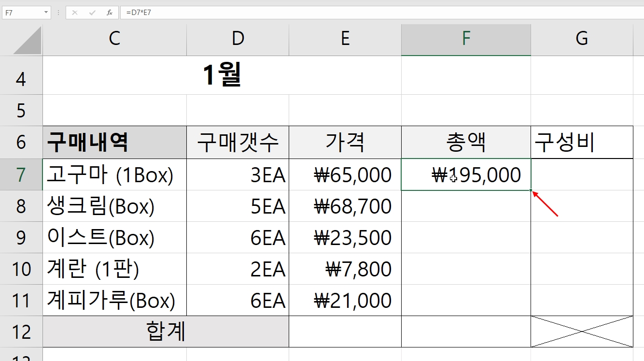Select the ₩7,800 price cell

click(345, 269)
